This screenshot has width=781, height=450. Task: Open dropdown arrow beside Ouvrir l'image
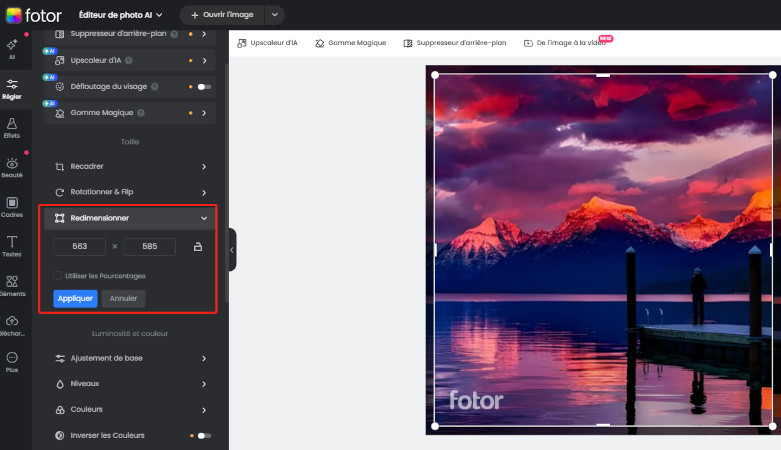point(274,15)
